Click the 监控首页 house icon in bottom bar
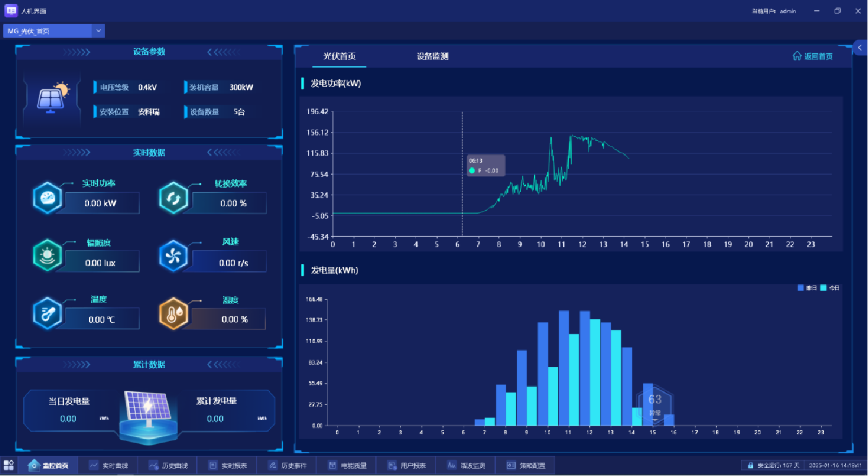This screenshot has height=476, width=868. (x=34, y=465)
